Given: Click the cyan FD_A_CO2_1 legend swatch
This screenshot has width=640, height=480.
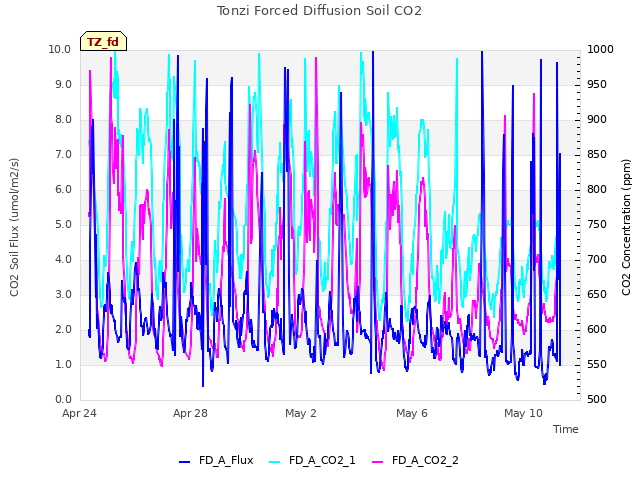Looking at the screenshot, I should coord(275,462).
